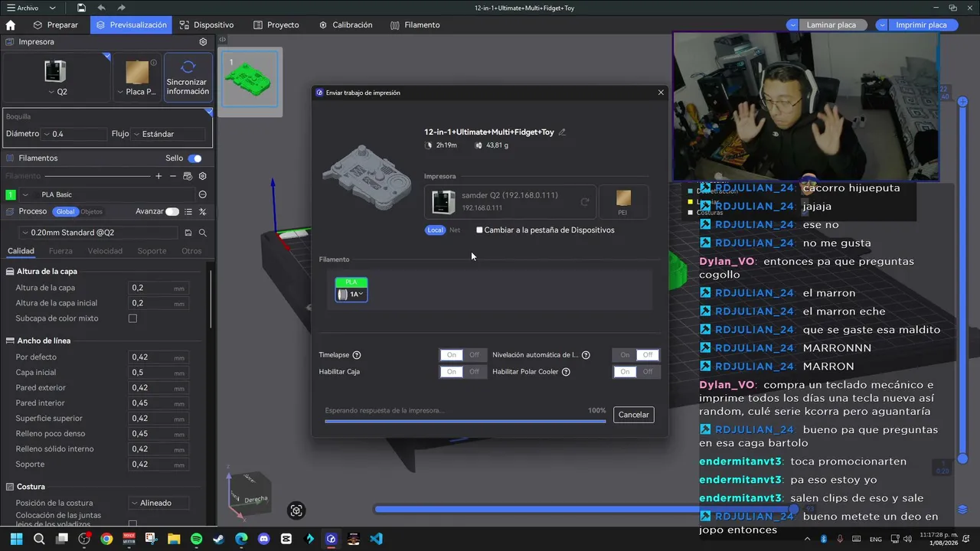Switch the process scope to Objetos
980x551 pixels.
91,212
